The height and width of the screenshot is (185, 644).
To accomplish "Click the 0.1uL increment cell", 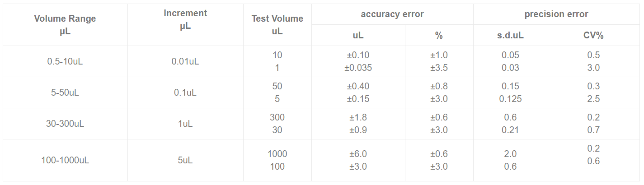I will point(185,92).
